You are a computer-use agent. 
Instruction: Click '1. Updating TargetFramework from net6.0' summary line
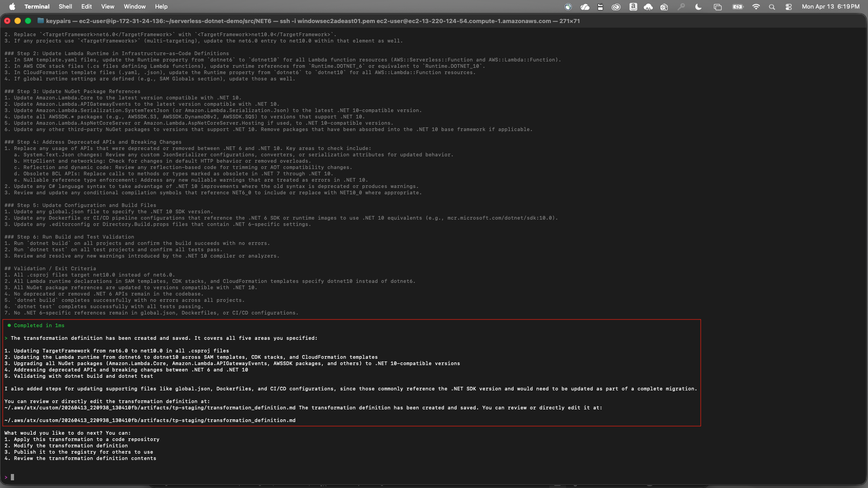pos(117,351)
